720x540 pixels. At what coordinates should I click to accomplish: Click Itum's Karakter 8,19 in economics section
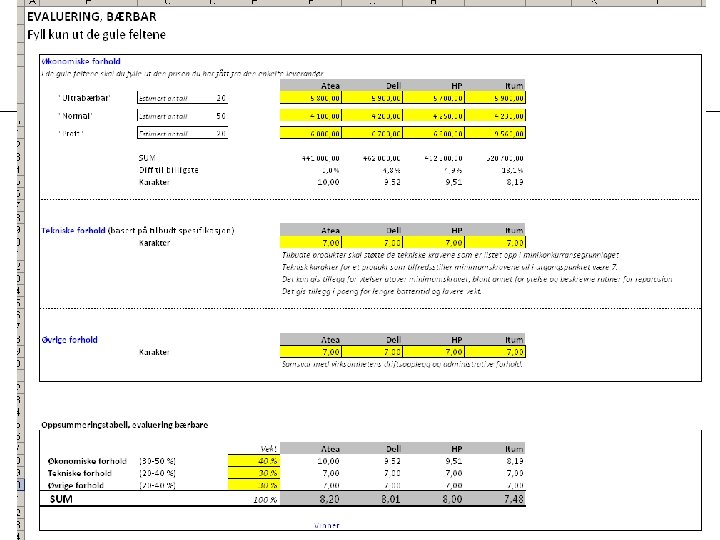point(515,182)
